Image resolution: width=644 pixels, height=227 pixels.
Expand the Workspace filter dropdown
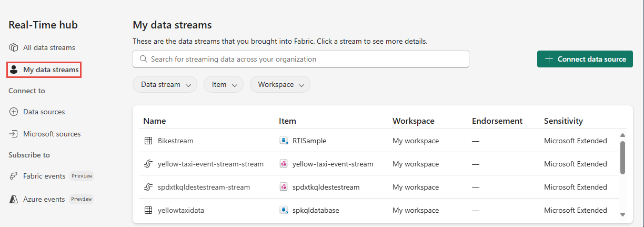(x=280, y=84)
